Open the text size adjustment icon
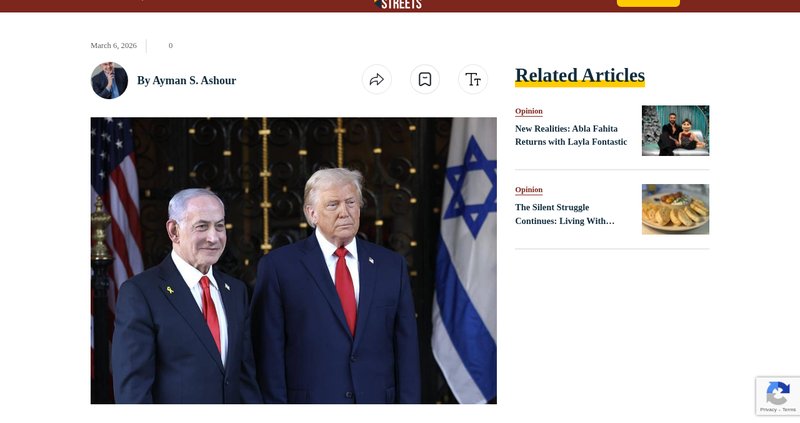800x423 pixels. pyautogui.click(x=472, y=80)
